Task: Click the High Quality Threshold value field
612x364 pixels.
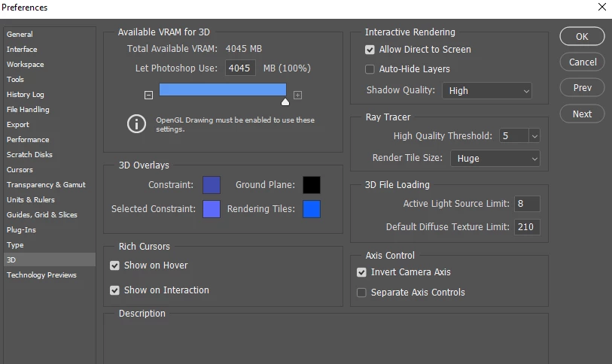Action: [514, 136]
